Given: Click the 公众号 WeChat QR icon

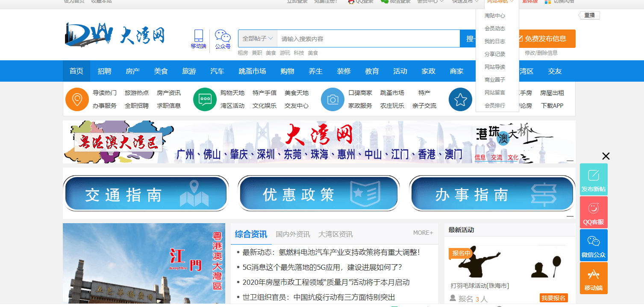Looking at the screenshot, I should click(222, 36).
